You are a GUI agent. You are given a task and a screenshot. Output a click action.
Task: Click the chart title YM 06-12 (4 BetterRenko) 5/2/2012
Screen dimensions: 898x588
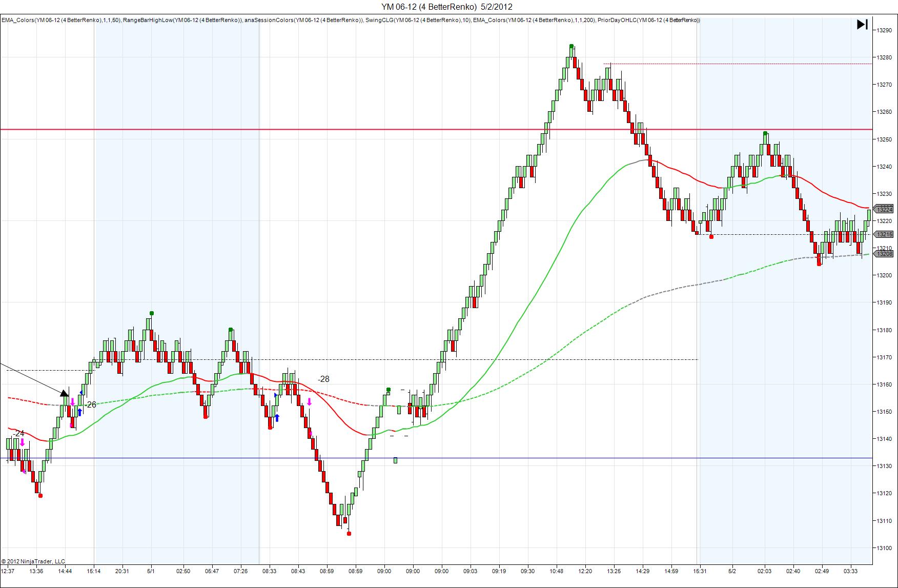click(446, 7)
